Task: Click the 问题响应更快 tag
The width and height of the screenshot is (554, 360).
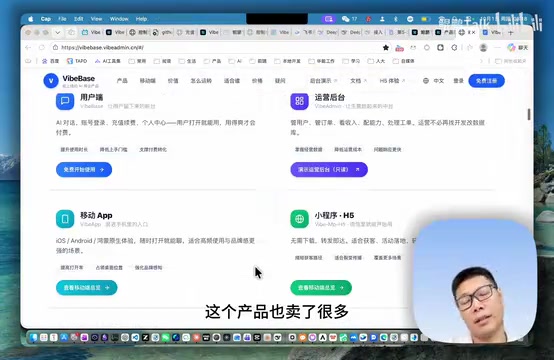Action: point(388,149)
